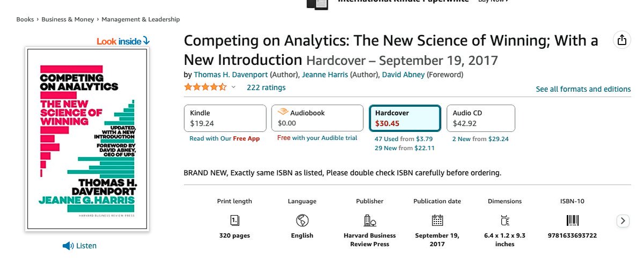Viewport: 644px width, 258px height.
Task: Click the share icon beside the title
Action: click(x=621, y=41)
